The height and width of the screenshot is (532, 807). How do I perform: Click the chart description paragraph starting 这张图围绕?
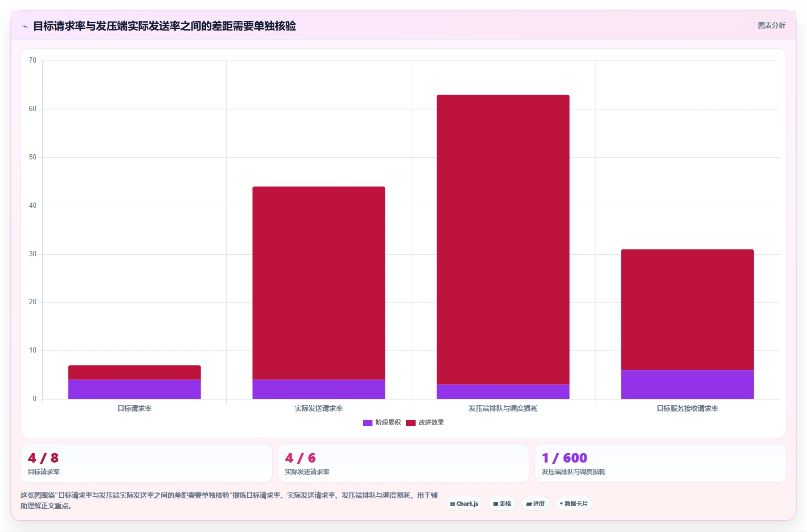pos(229,500)
